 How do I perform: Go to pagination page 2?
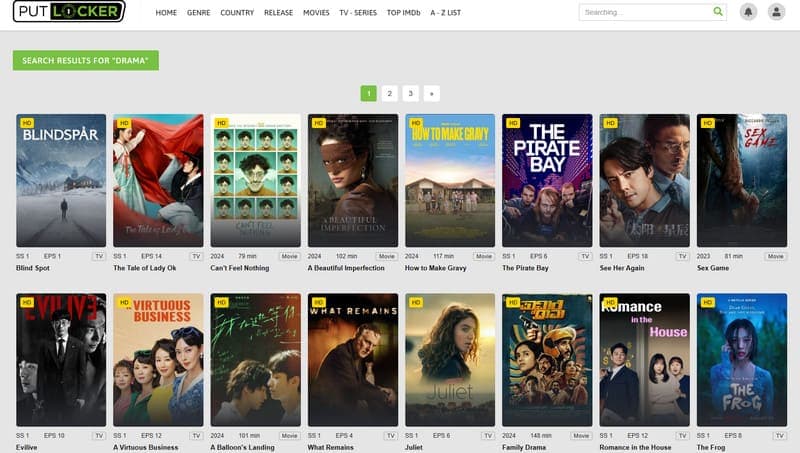(389, 93)
